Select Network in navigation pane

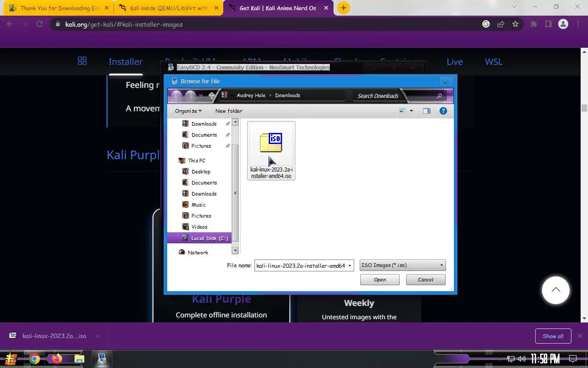(x=198, y=253)
